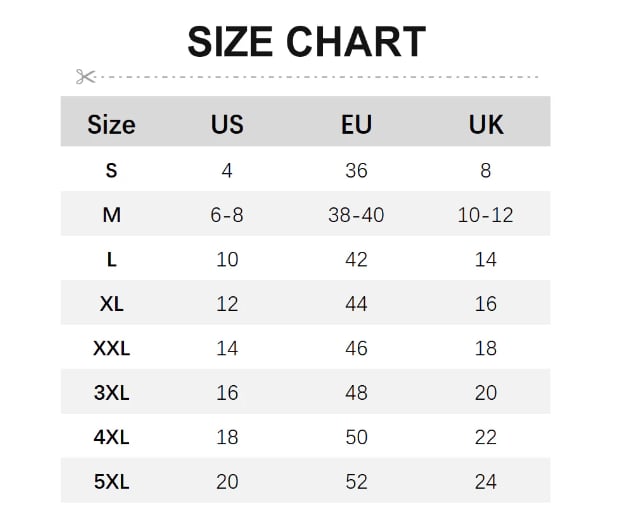The width and height of the screenshot is (630, 515).
Task: Click US value 6-8 in M row
Action: tap(227, 215)
